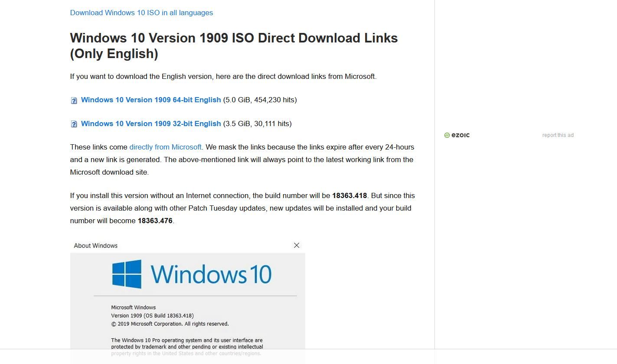The image size is (617, 364).
Task: Click the About Windows dialog screenshot image
Action: (187, 299)
